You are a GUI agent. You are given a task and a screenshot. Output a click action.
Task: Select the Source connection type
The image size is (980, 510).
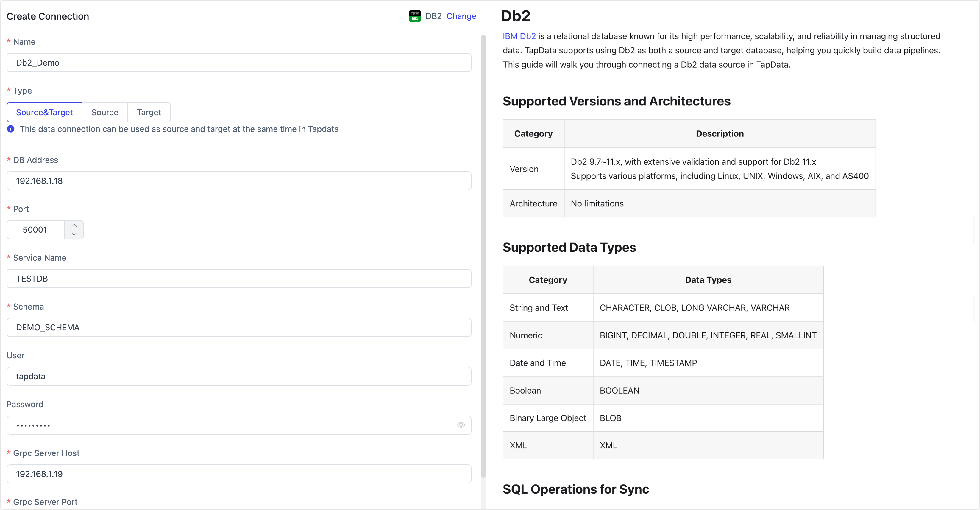click(104, 112)
